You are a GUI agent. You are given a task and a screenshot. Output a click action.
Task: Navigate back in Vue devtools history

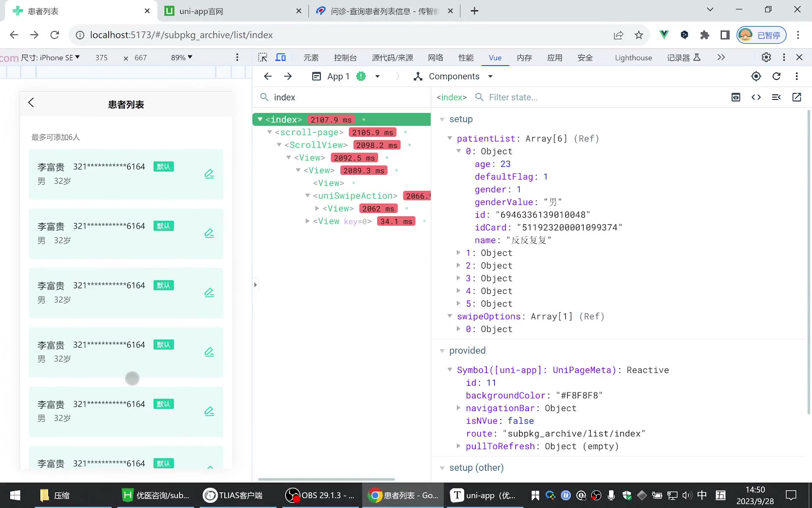coord(268,76)
